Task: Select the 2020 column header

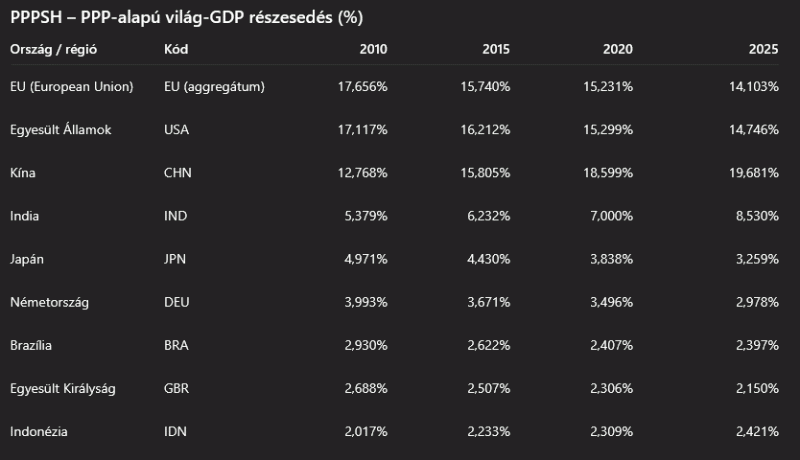Action: tap(618, 49)
